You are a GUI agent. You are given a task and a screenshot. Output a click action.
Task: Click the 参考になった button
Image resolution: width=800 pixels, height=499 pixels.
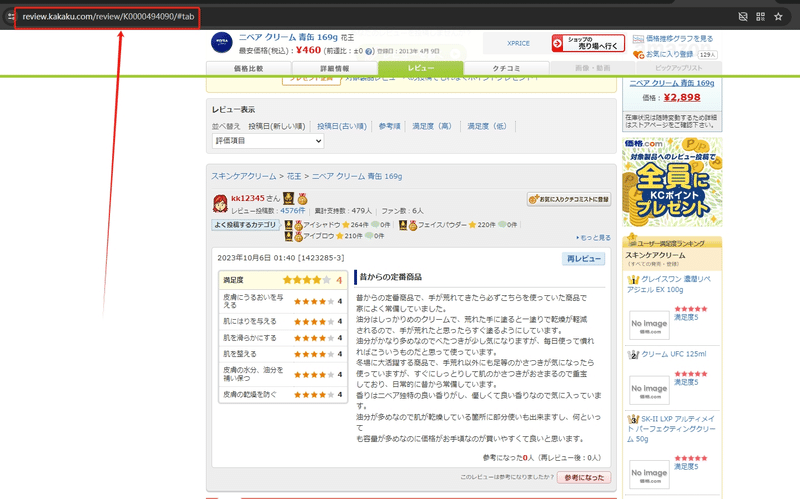point(584,478)
